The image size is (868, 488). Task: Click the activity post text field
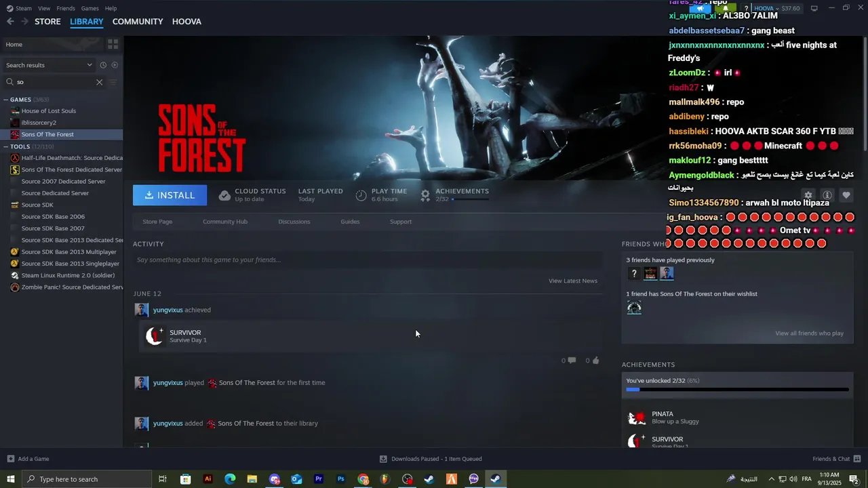(x=368, y=260)
